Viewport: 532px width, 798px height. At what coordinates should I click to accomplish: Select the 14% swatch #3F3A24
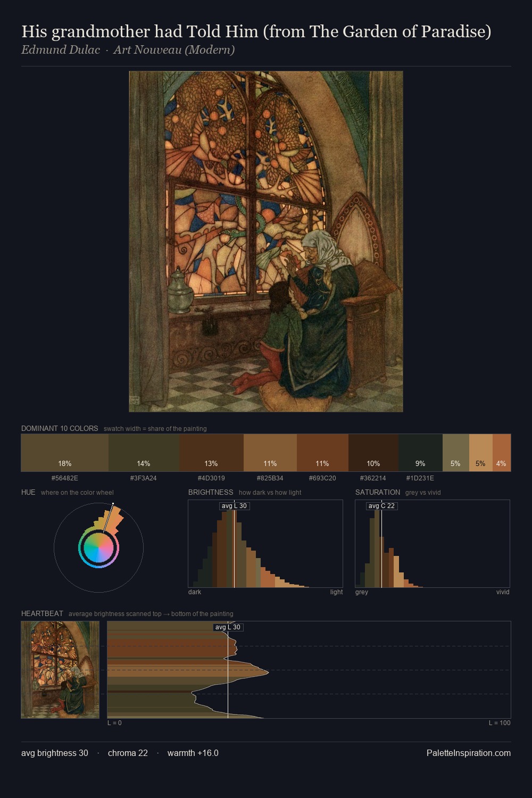(x=144, y=453)
